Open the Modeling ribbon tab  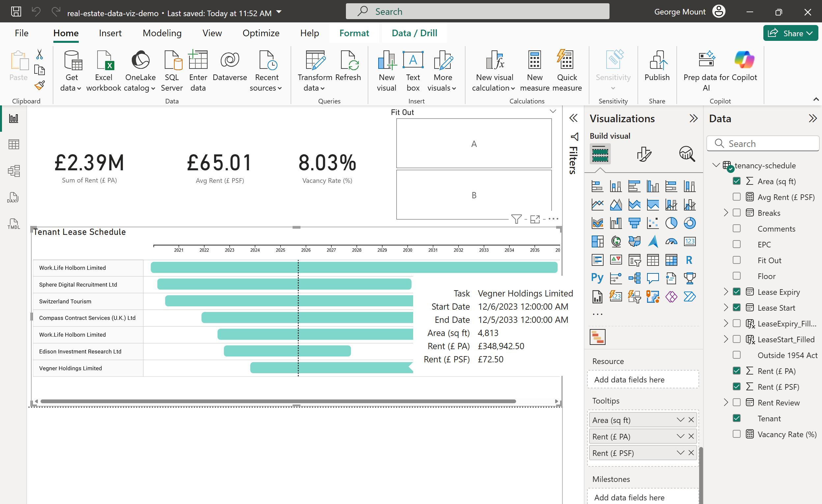click(162, 33)
